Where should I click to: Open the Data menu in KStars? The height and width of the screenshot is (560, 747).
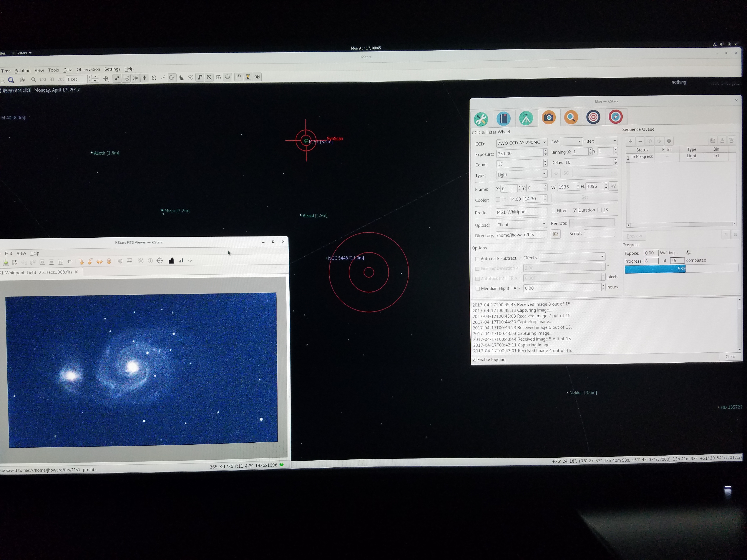68,70
